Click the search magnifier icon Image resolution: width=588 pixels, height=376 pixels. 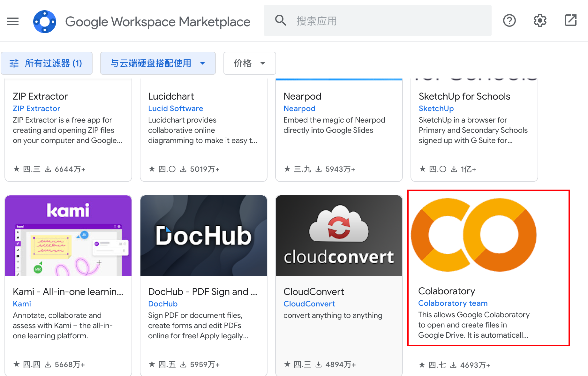click(281, 20)
